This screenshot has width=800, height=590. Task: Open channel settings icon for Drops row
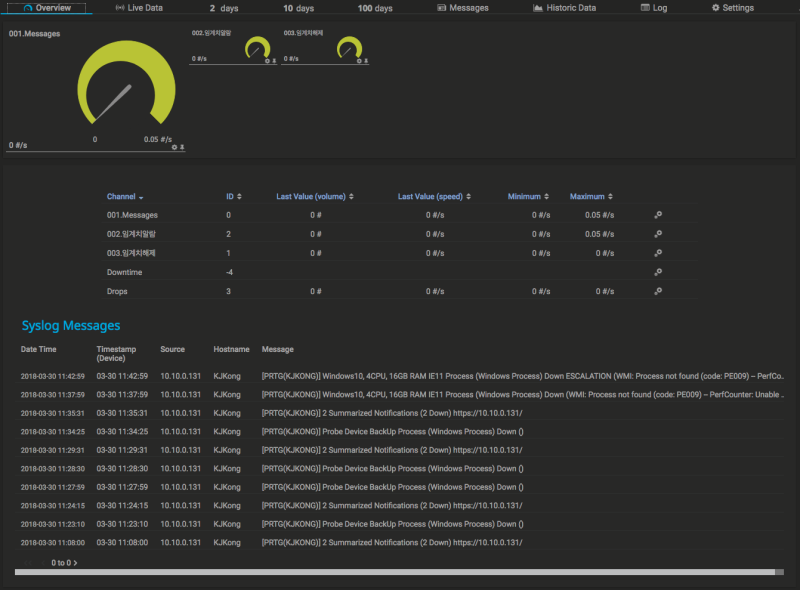click(658, 291)
